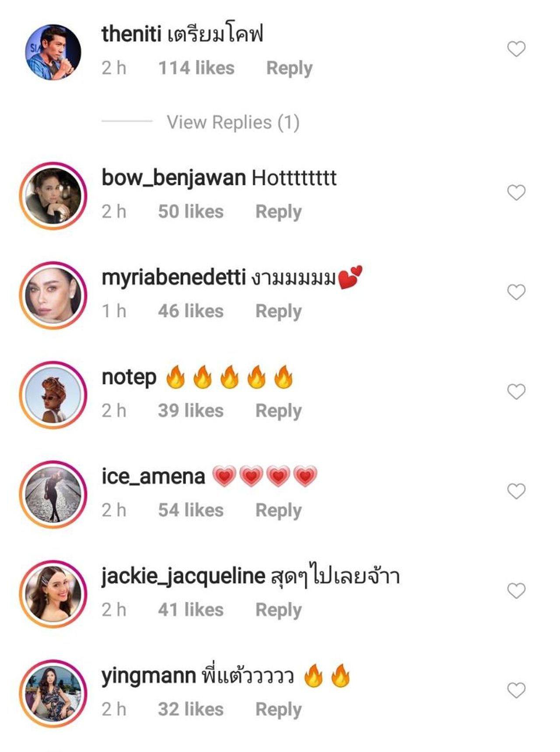Reply to myriabenedetti's comment
The width and height of the screenshot is (560, 752).
pyautogui.click(x=278, y=311)
